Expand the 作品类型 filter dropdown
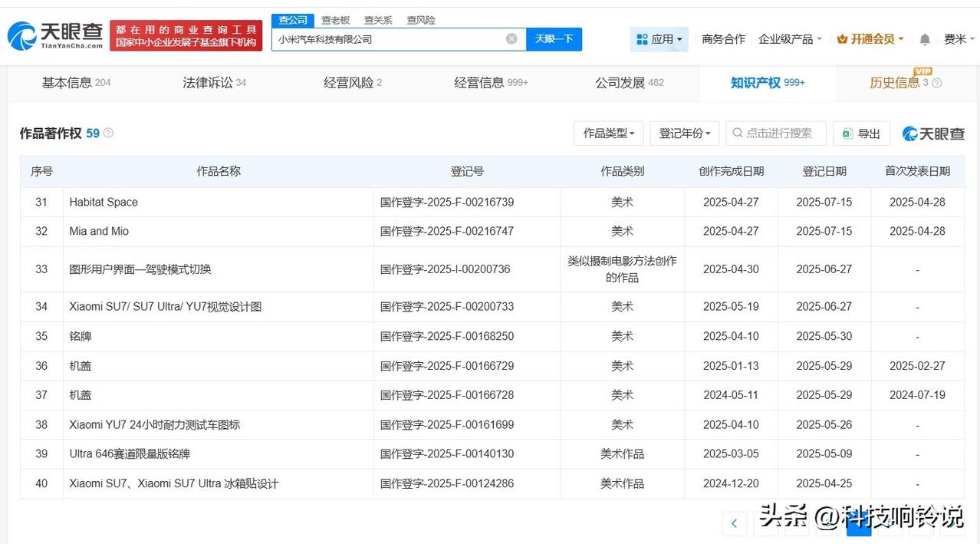Image resolution: width=980 pixels, height=544 pixels. click(x=608, y=134)
